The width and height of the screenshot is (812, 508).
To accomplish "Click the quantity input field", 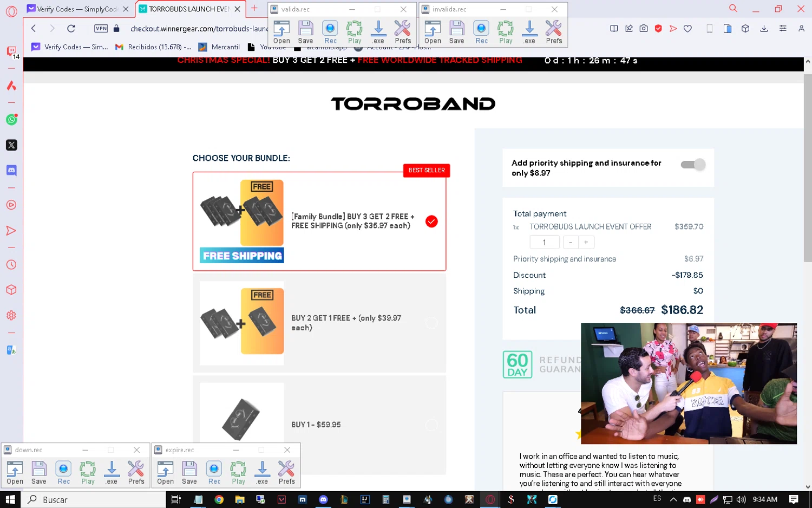I will point(545,242).
